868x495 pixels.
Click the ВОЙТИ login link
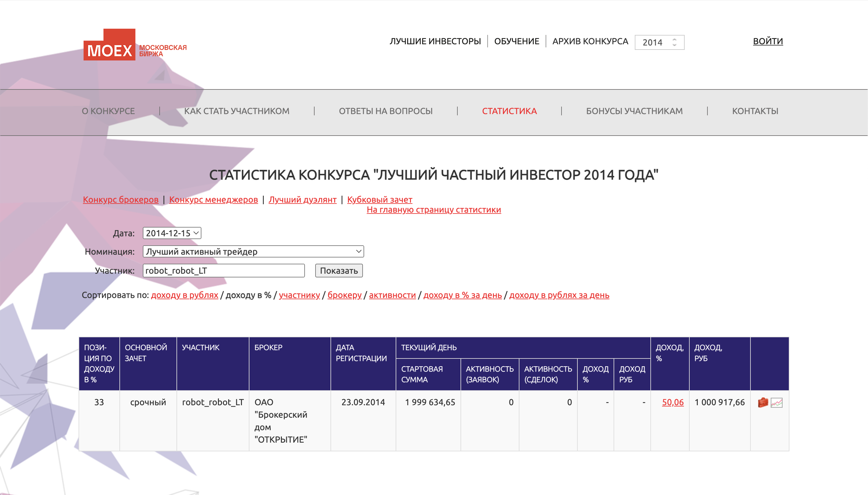coord(767,41)
